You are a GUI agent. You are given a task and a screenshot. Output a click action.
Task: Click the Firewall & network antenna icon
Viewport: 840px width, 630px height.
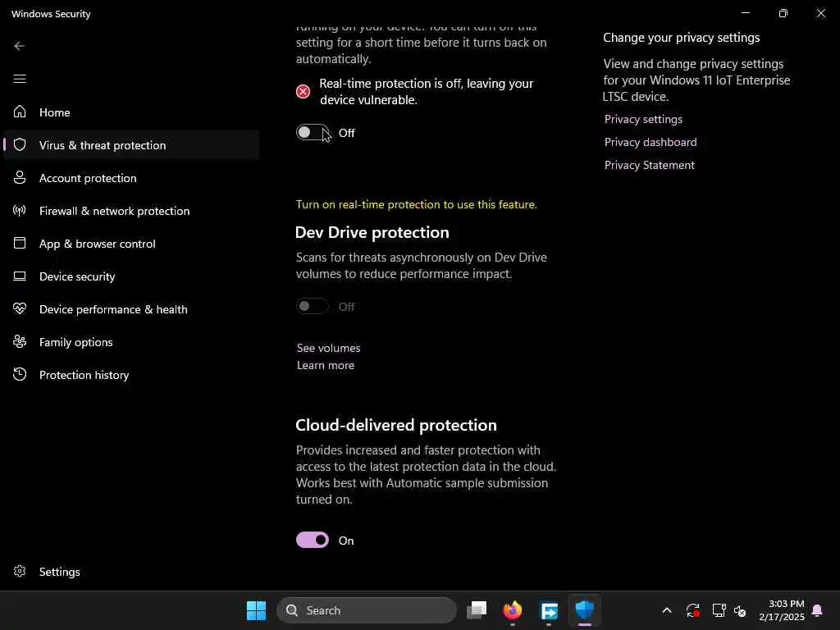(20, 211)
